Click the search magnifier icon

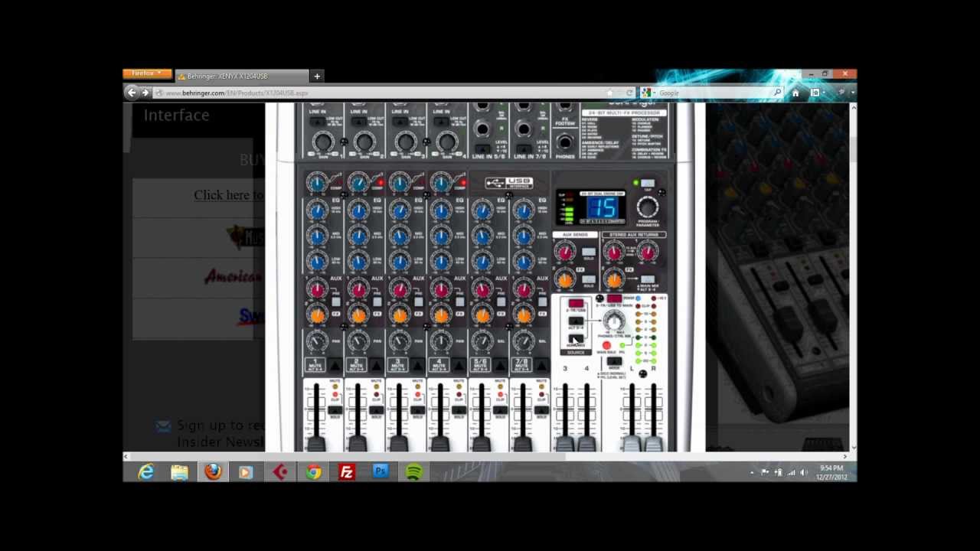[777, 93]
